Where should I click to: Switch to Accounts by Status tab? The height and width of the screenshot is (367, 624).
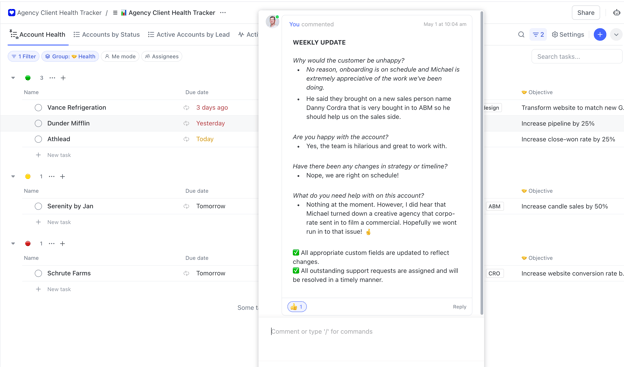click(x=107, y=35)
